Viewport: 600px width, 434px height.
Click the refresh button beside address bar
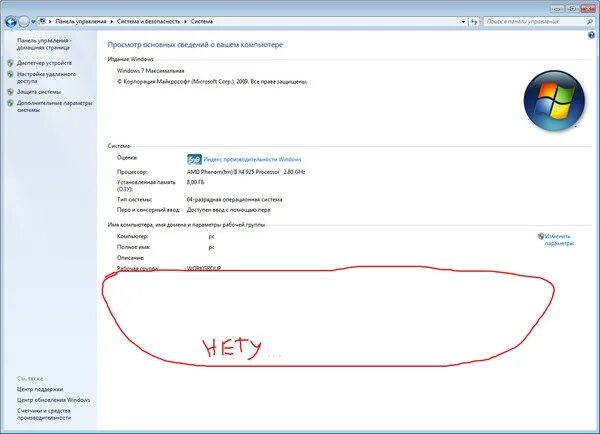point(474,22)
